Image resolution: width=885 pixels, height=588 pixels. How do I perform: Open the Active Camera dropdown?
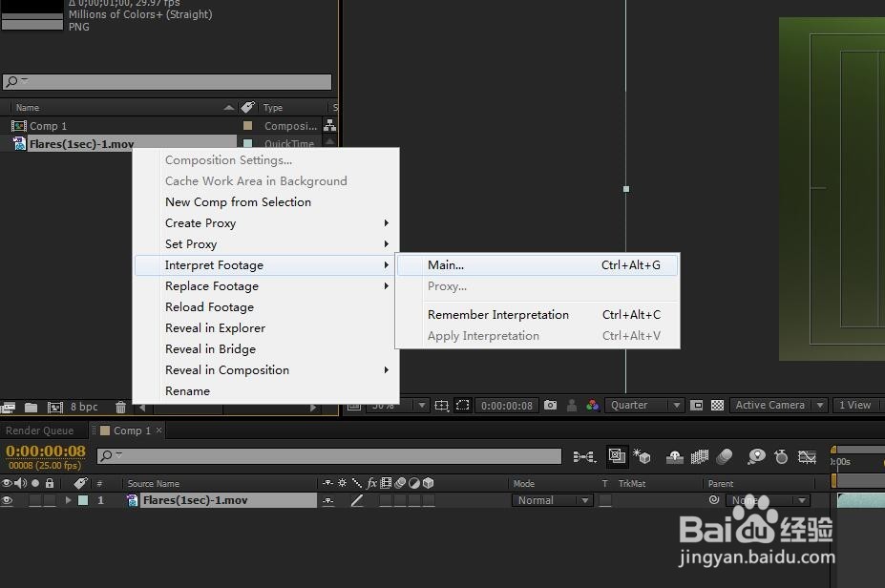coord(779,405)
